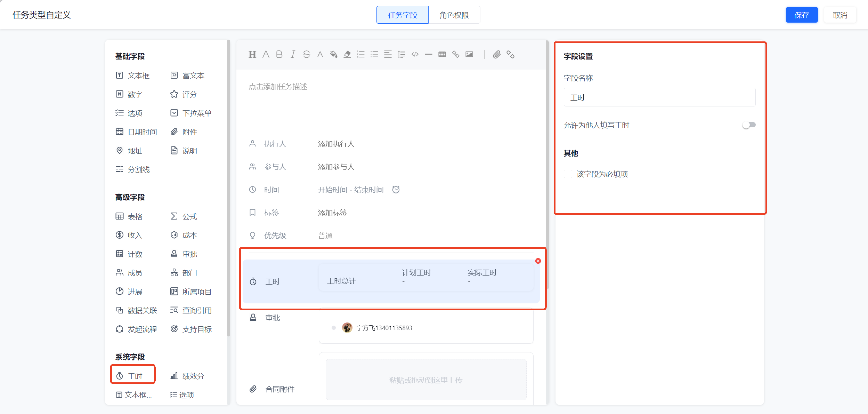868x414 pixels.
Task: Add a 公式 formula field
Action: coord(184,216)
